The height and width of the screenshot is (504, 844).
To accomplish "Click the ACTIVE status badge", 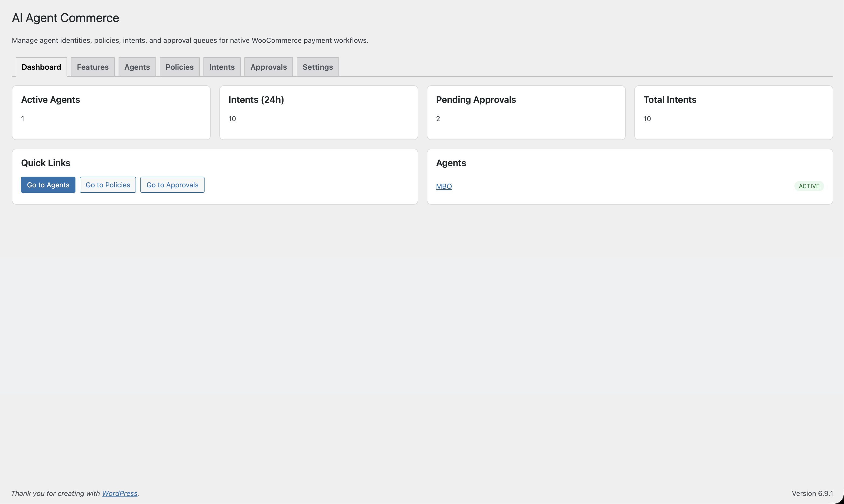I will [809, 186].
